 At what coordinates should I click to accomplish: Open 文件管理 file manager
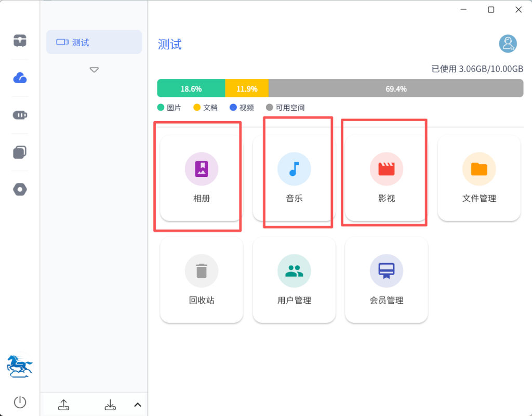point(479,178)
